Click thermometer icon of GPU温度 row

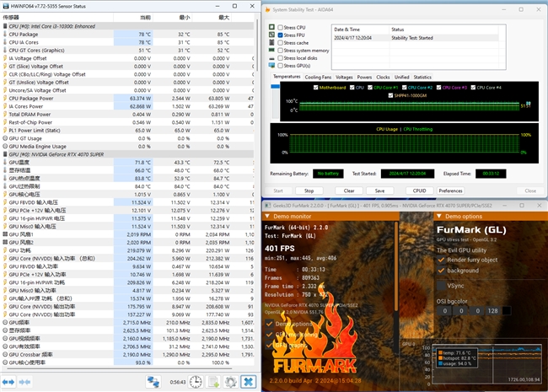(5, 163)
